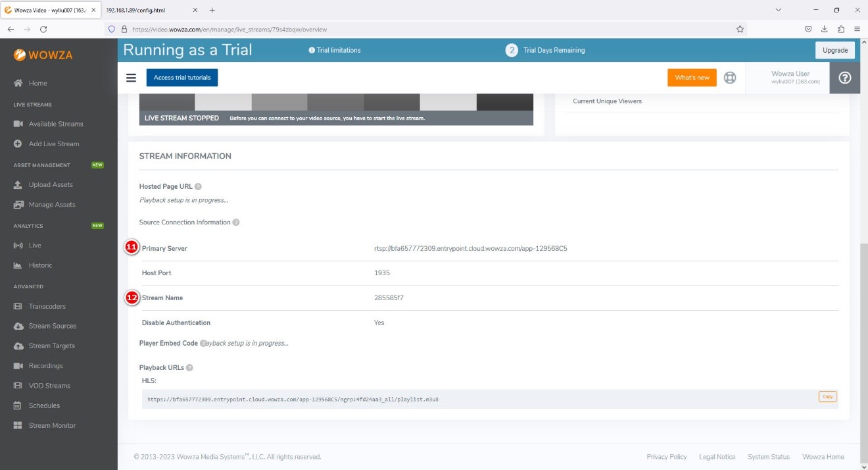The image size is (868, 470).
Task: Open Add Live Stream page
Action: 54,144
